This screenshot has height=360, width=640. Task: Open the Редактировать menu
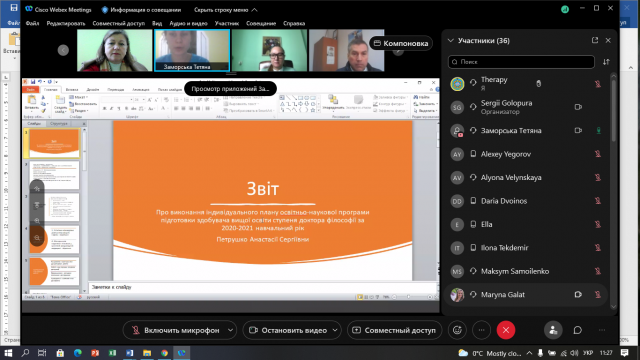tap(66, 23)
